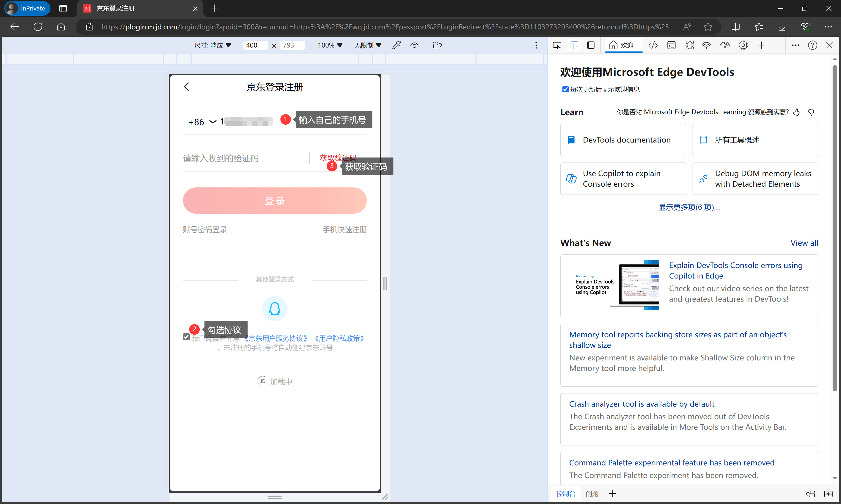Viewport: 841px width, 504px height.
Task: Toggle device emulation icon in DevTools
Action: 574,45
